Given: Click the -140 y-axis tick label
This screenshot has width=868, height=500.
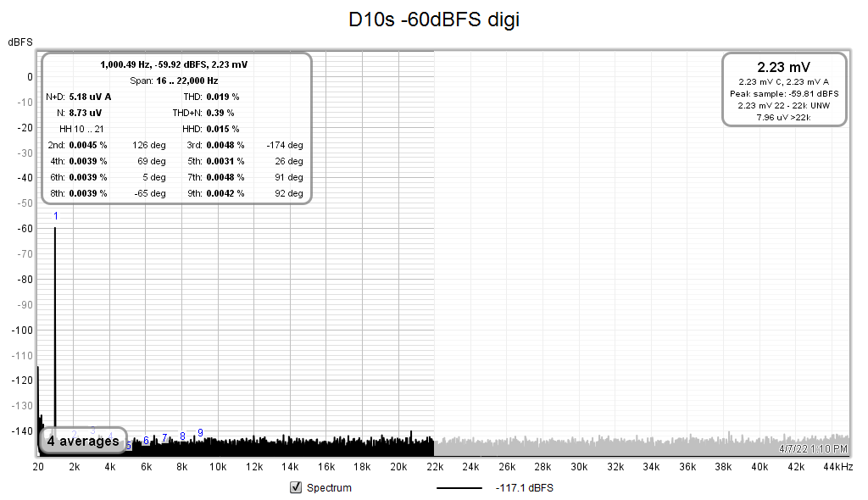Looking at the screenshot, I should click(x=22, y=431).
